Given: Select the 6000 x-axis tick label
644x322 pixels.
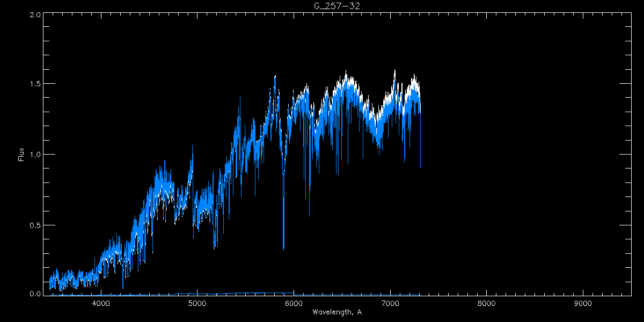Looking at the screenshot, I should click(294, 304).
